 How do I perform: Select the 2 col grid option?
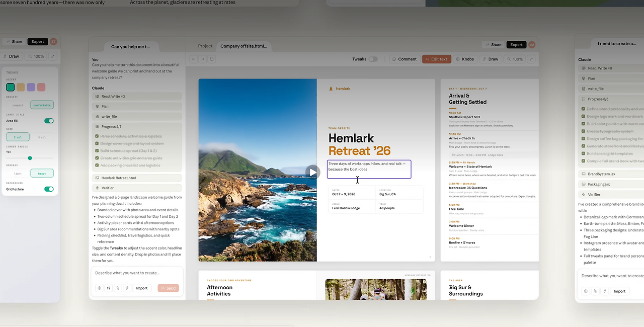point(18,137)
